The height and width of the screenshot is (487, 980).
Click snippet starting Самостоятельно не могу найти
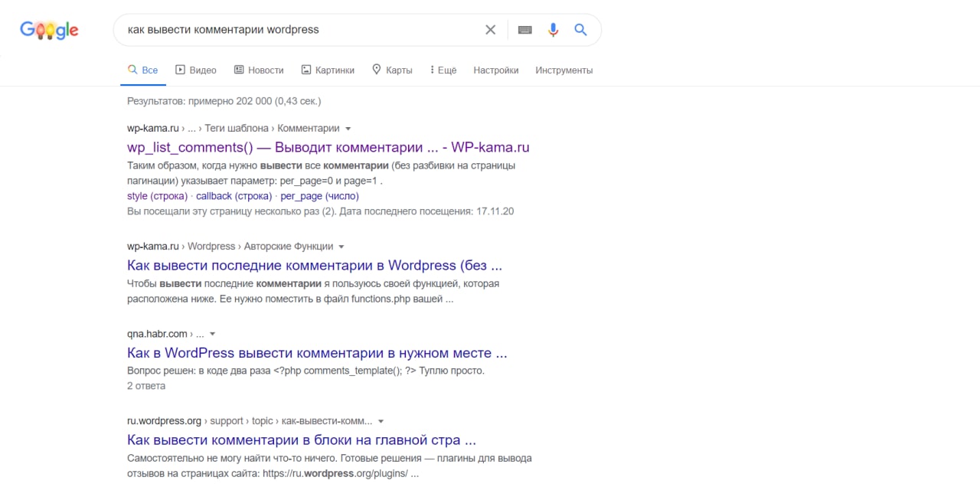pyautogui.click(x=329, y=466)
